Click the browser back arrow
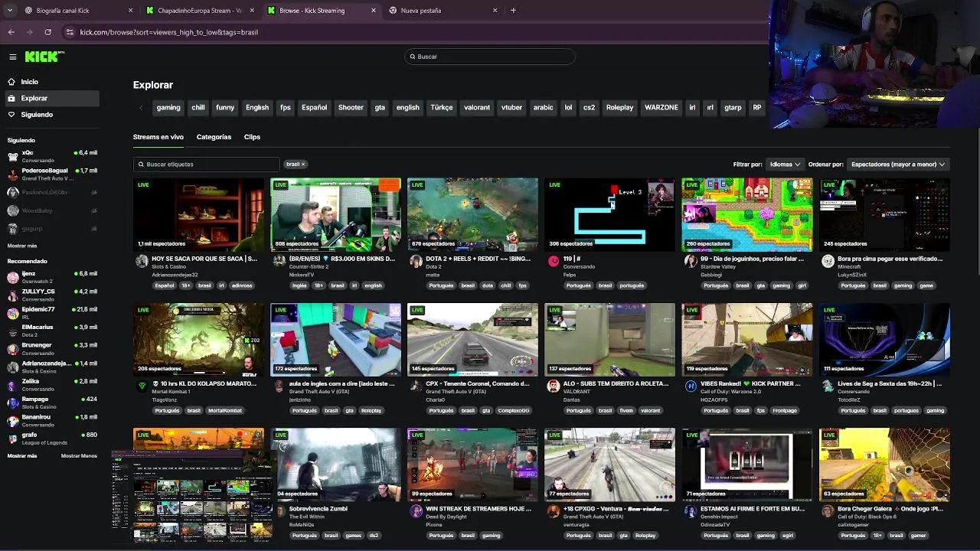 coord(11,32)
